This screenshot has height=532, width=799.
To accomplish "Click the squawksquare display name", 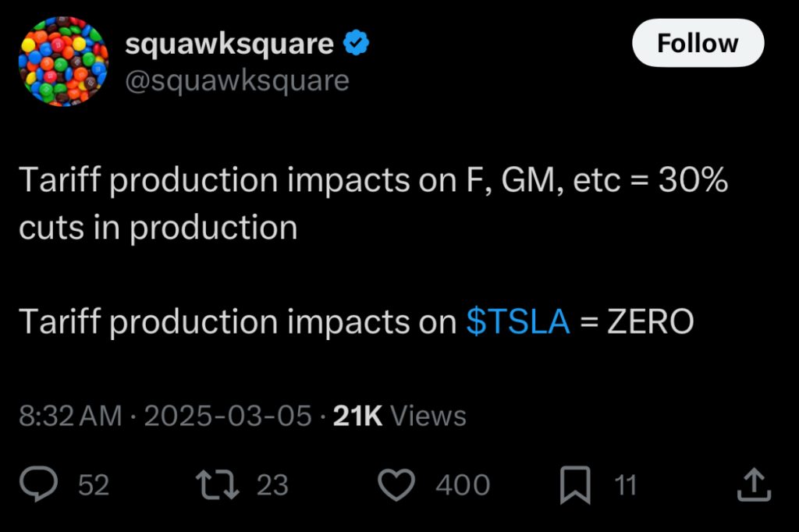I will pos(229,44).
